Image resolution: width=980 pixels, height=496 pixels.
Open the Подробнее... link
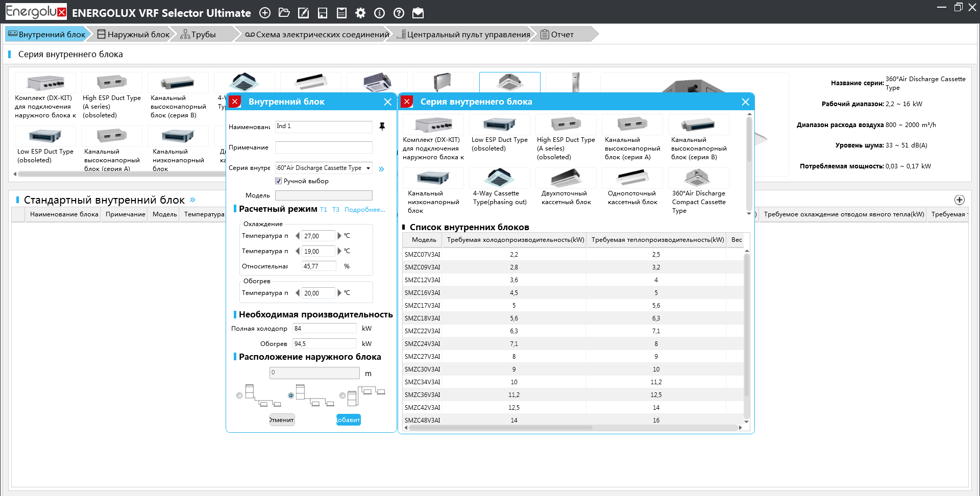(365, 210)
